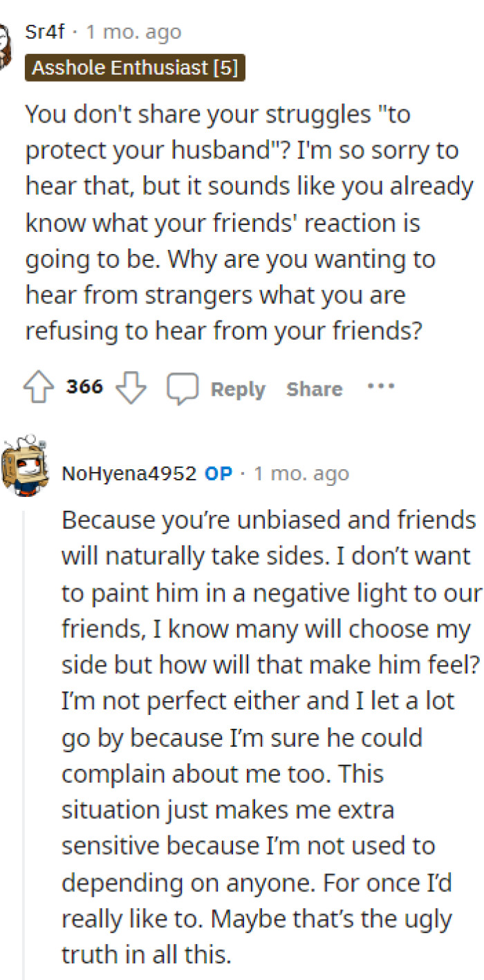Click the Reply option
This screenshot has width=484, height=980.
pyautogui.click(x=237, y=389)
